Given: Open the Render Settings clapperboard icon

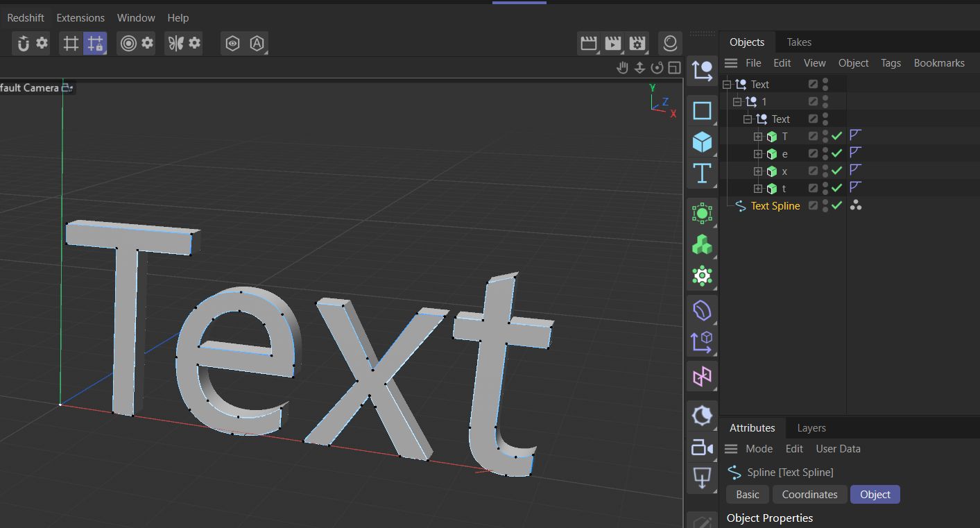Looking at the screenshot, I should pyautogui.click(x=637, y=44).
